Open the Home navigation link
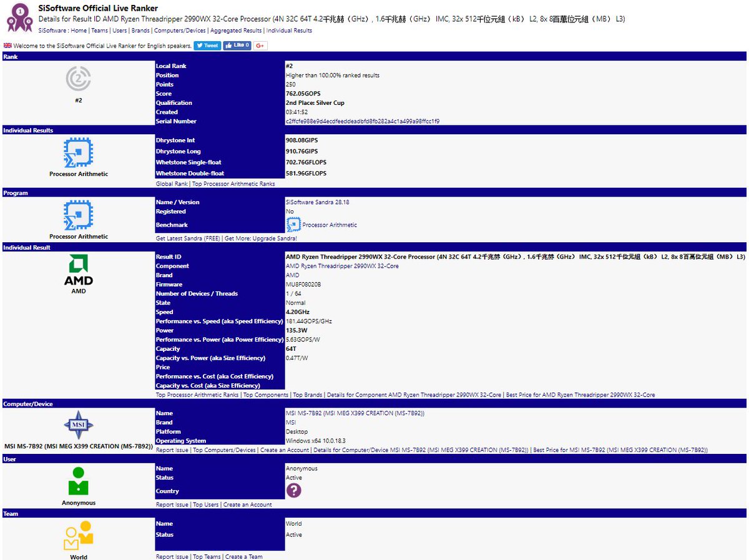Viewport: 749px width, 560px height. [79, 31]
